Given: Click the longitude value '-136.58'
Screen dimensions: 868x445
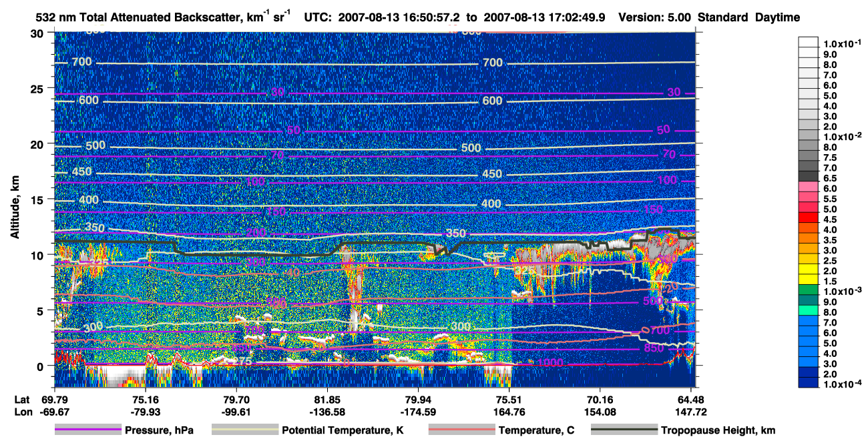Looking at the screenshot, I should (x=327, y=411).
